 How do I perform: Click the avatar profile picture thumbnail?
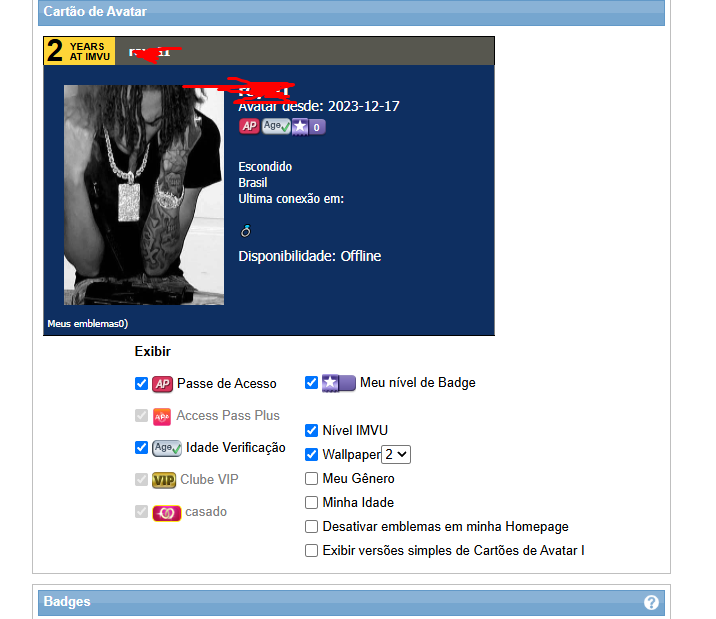[144, 195]
